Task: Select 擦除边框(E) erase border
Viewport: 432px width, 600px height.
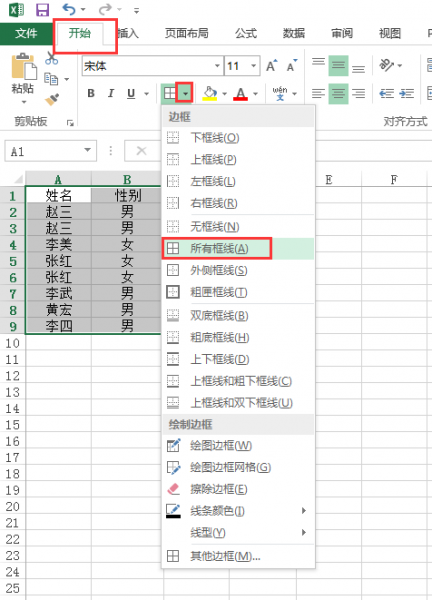Action: [x=238, y=489]
